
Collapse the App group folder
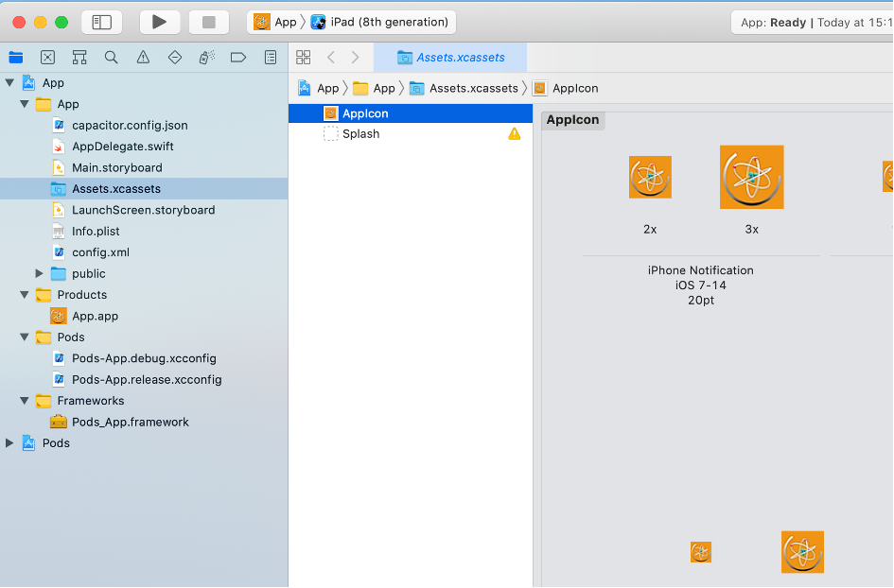click(x=25, y=104)
